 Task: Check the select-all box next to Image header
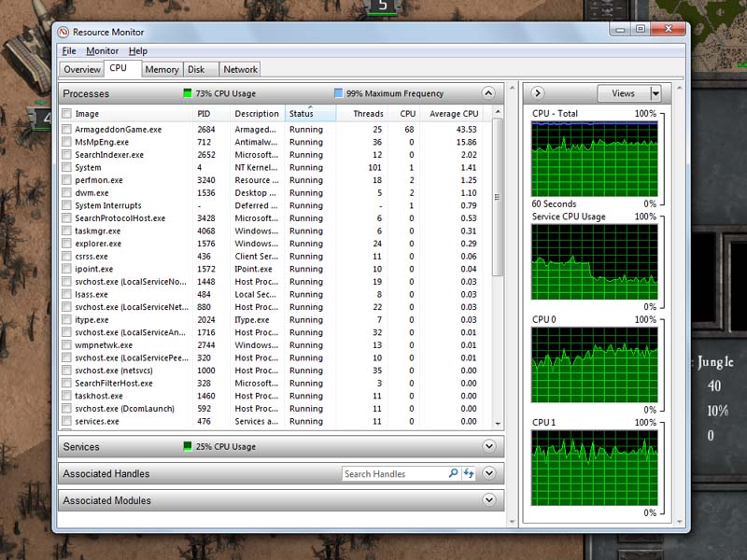pos(66,113)
